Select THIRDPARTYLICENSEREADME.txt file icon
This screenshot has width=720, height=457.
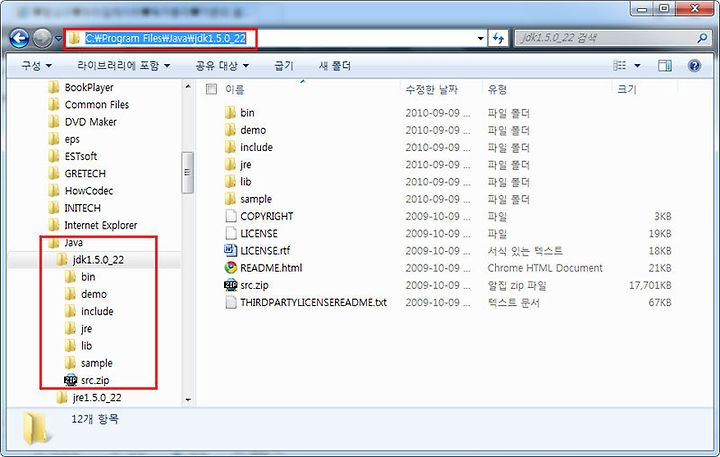(x=231, y=302)
